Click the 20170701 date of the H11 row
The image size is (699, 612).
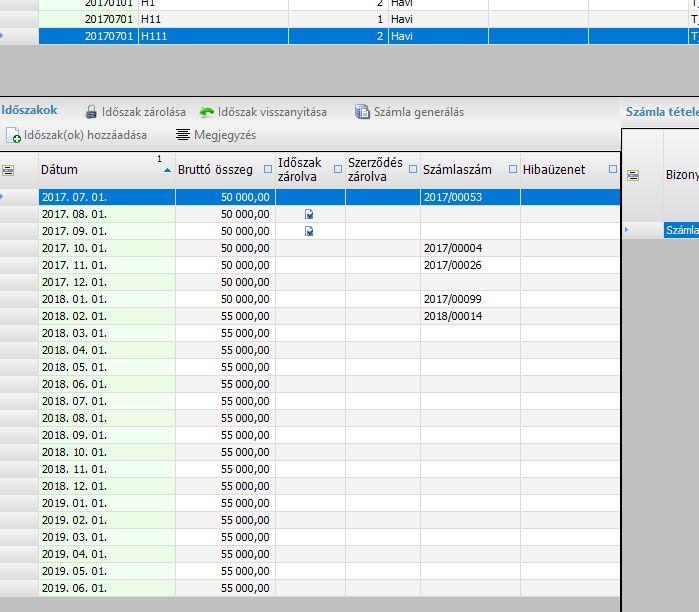pyautogui.click(x=109, y=19)
